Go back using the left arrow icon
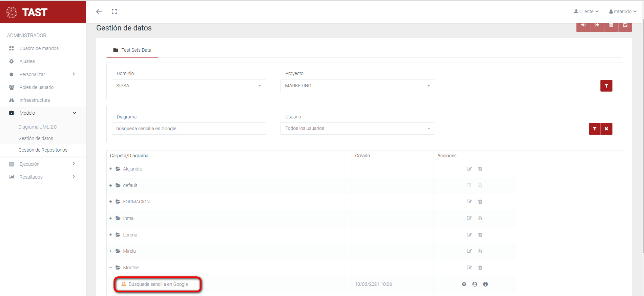 (x=99, y=12)
